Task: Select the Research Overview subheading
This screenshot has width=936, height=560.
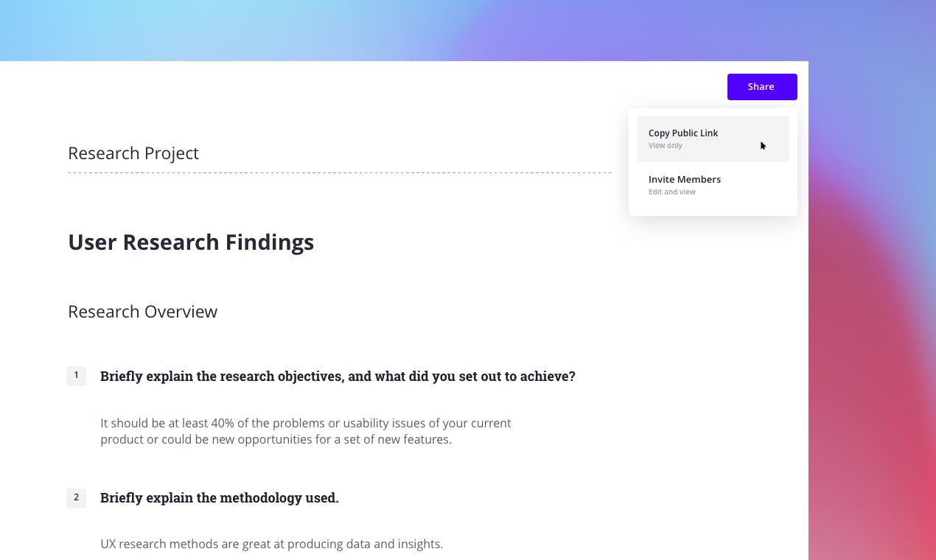Action: (x=142, y=312)
